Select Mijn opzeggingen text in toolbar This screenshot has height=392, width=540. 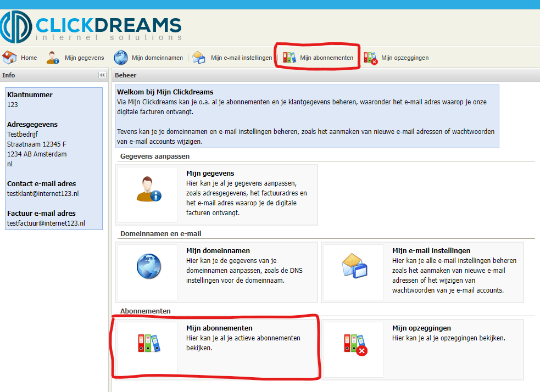405,58
